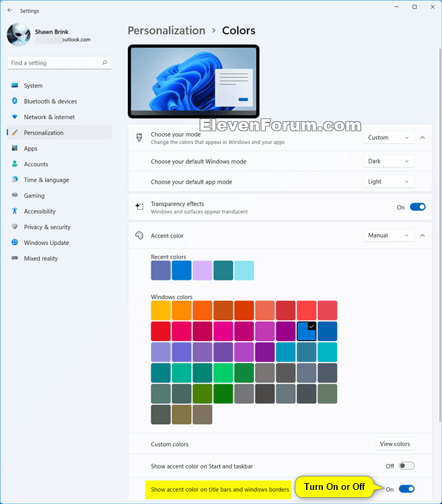Click the Accessibility figure icon
442x504 pixels.
click(x=15, y=211)
